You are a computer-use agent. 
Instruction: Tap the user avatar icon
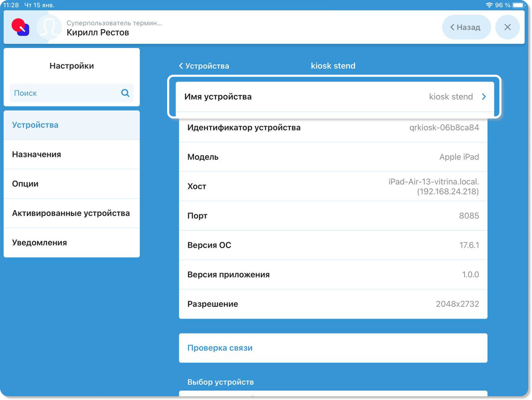click(x=49, y=28)
